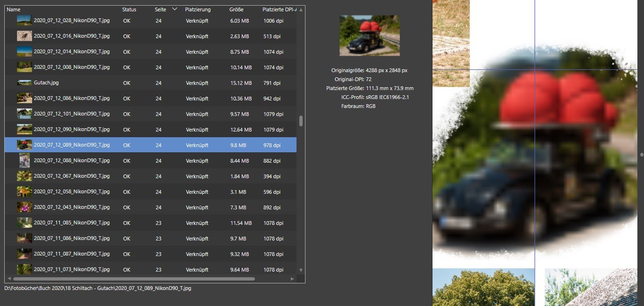The width and height of the screenshot is (644, 306).
Task: Click the 394 dpi value
Action: (272, 176)
